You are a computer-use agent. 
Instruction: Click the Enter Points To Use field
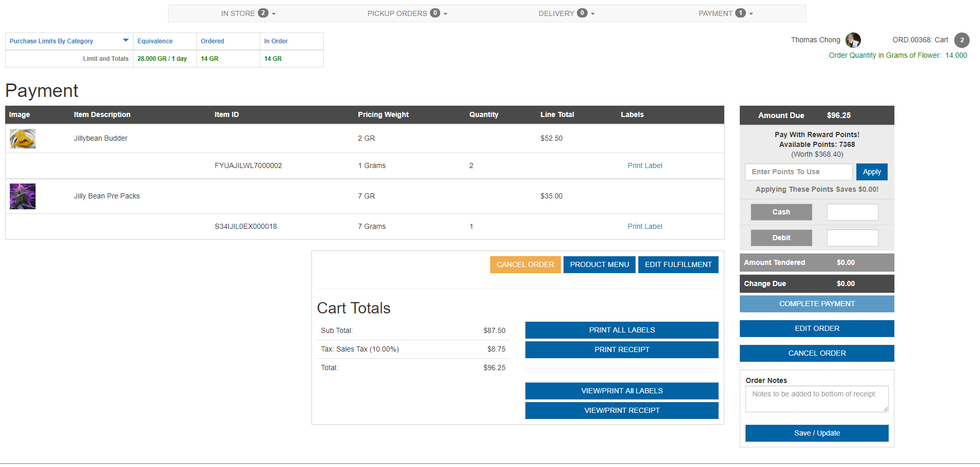click(798, 172)
